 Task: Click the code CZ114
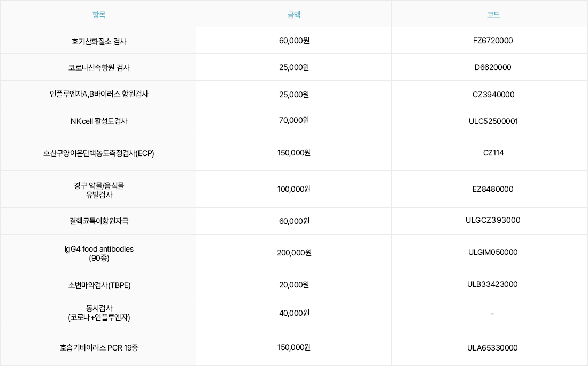(493, 153)
